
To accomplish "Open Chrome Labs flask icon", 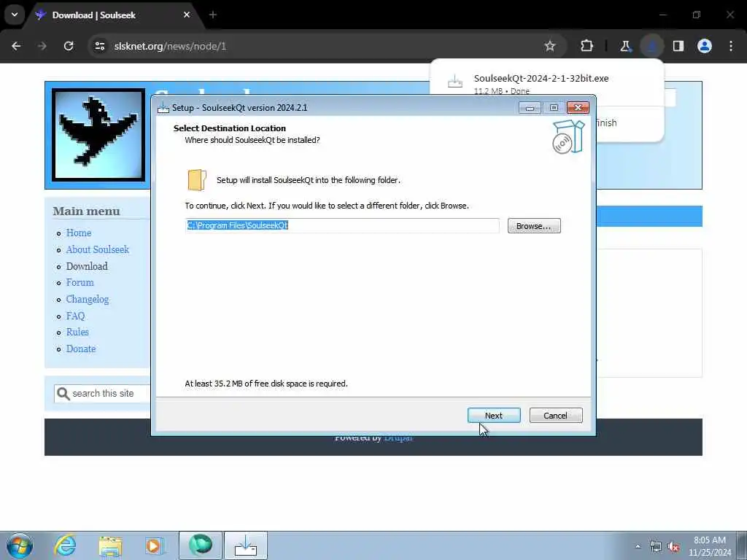I will [625, 46].
